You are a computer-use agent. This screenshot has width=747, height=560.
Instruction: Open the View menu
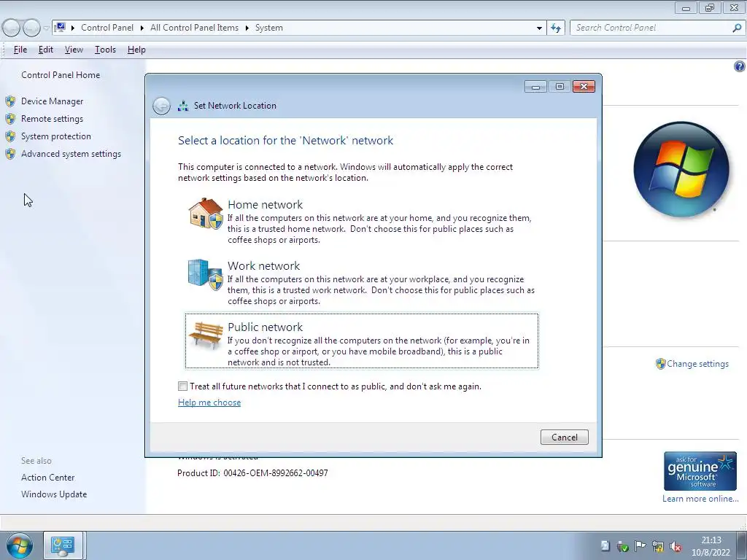point(74,50)
